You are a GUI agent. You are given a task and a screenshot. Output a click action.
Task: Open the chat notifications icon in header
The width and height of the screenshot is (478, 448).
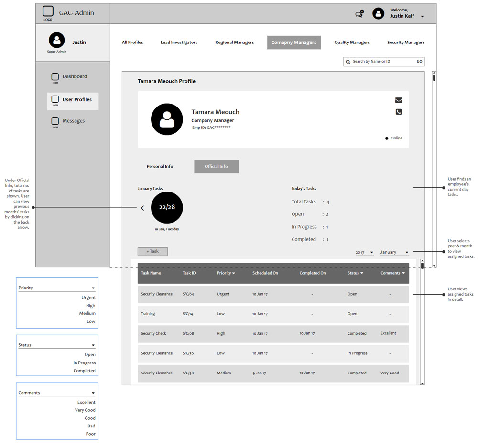(359, 14)
